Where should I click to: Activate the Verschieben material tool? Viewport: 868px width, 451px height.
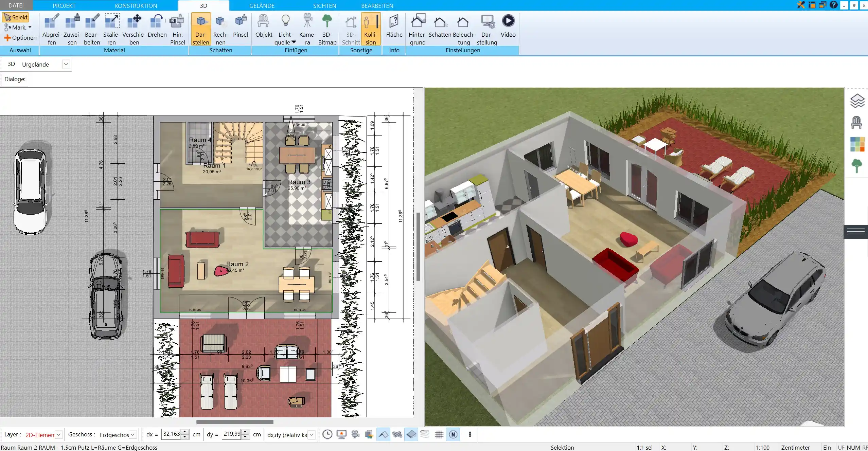[134, 29]
